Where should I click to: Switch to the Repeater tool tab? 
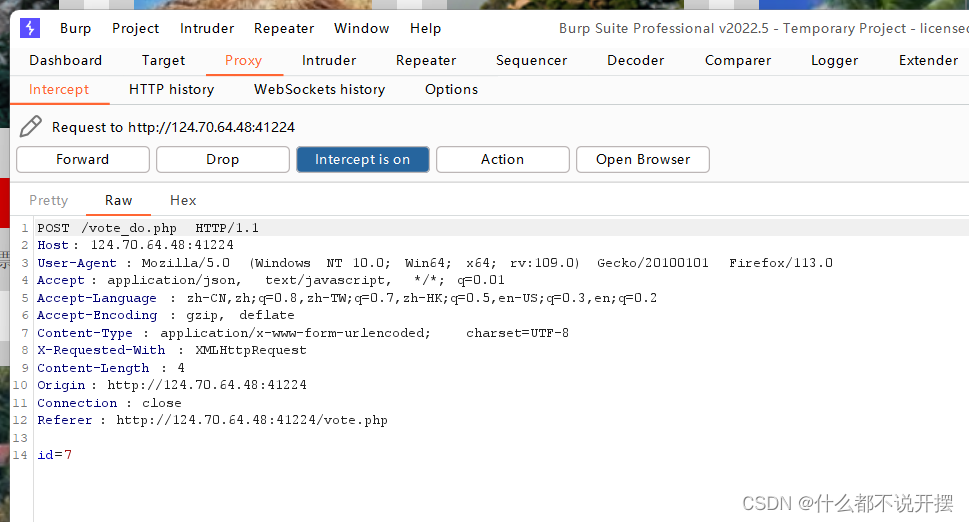426,61
